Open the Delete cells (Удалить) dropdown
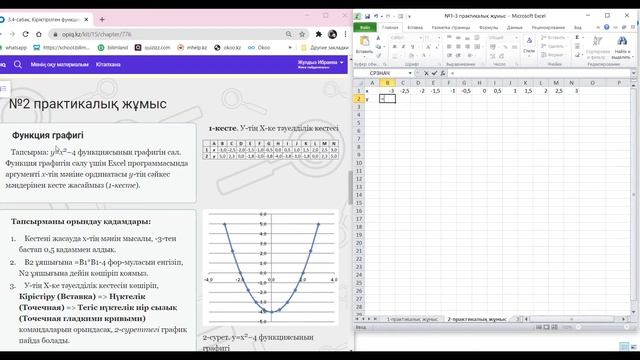Image resolution: width=640 pixels, height=360 pixels. coord(553,46)
